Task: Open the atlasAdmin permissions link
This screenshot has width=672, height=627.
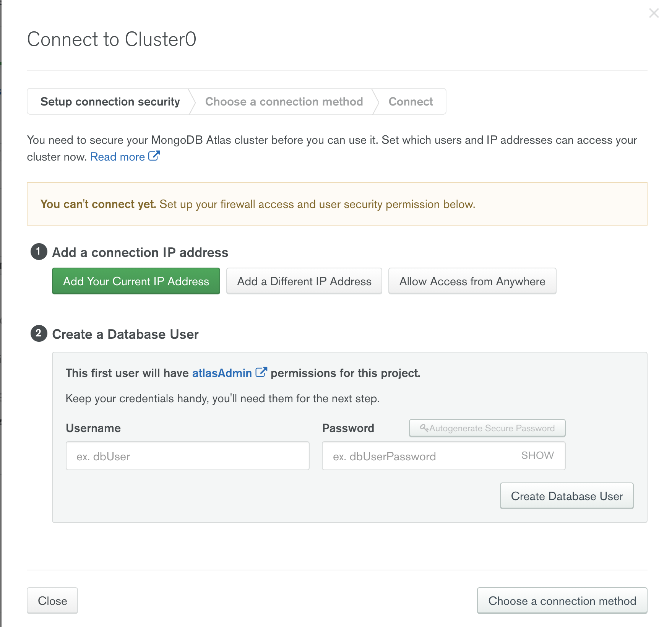Action: point(222,373)
